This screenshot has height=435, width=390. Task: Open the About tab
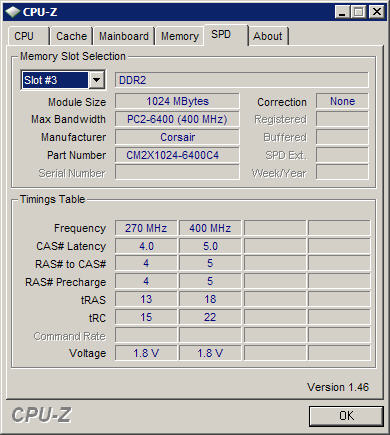tap(268, 36)
